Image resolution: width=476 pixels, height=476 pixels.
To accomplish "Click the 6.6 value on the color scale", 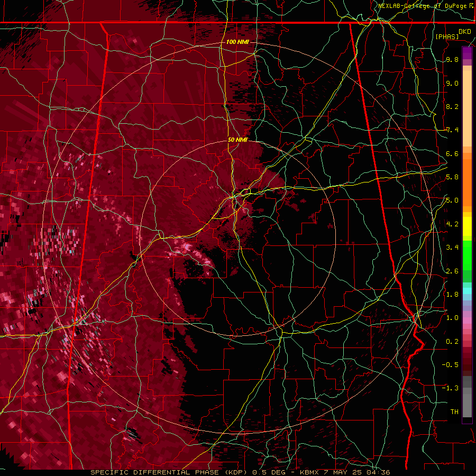I will click(452, 153).
